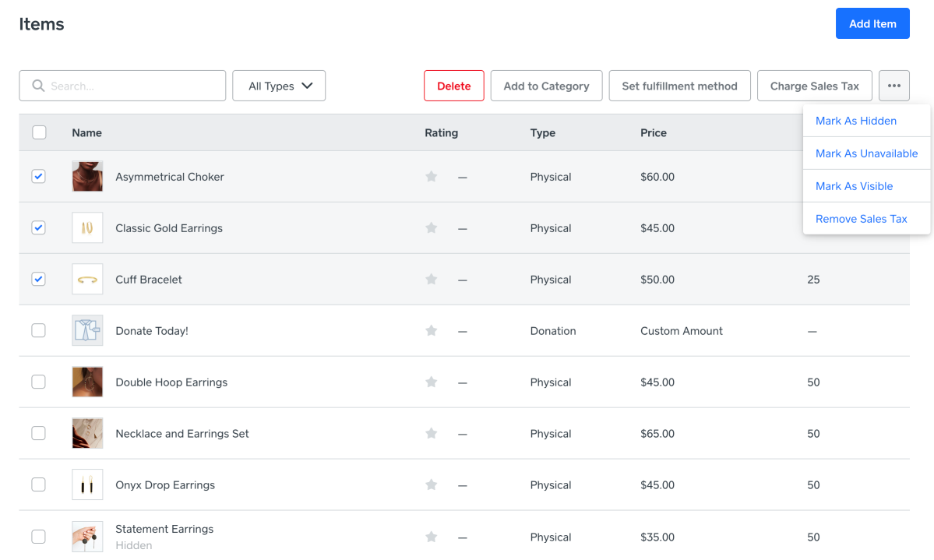Screen dimensions: 934x560
Task: Delete the selected items
Action: [454, 86]
